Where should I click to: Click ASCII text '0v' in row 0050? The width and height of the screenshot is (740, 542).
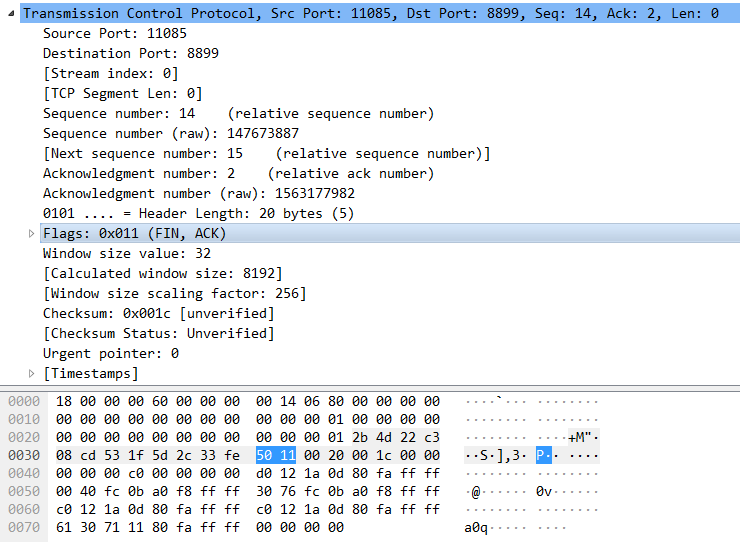coord(544,491)
